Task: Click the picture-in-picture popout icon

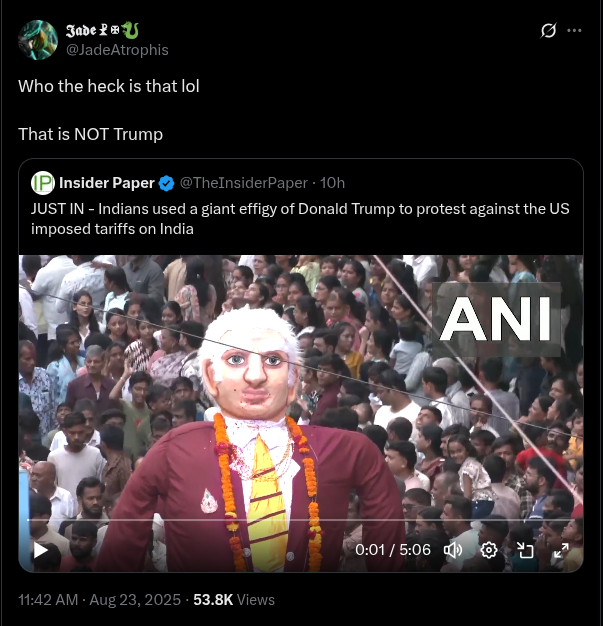Action: (x=525, y=551)
